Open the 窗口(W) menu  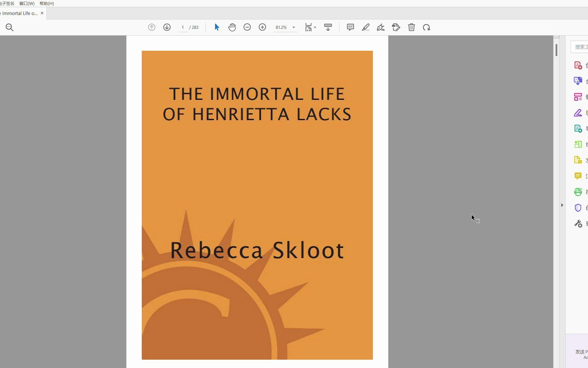point(27,3)
